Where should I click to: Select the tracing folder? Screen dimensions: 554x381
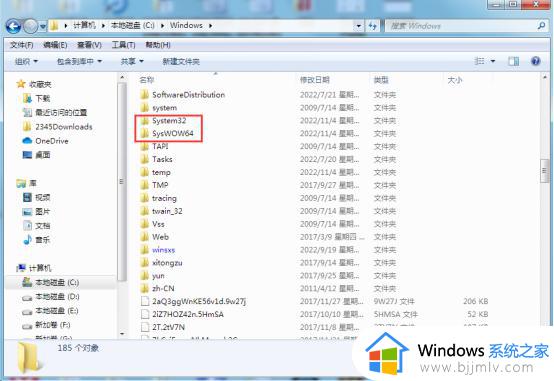click(158, 198)
